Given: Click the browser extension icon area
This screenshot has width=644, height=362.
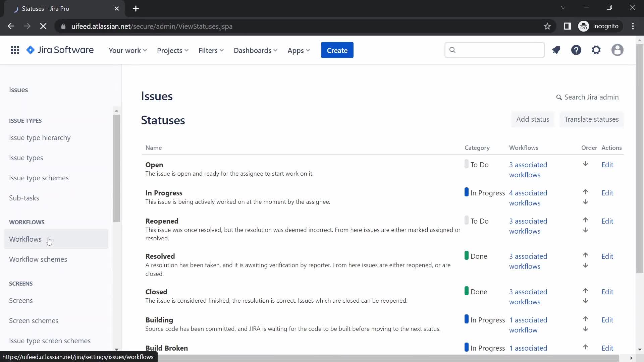Looking at the screenshot, I should coord(568,26).
